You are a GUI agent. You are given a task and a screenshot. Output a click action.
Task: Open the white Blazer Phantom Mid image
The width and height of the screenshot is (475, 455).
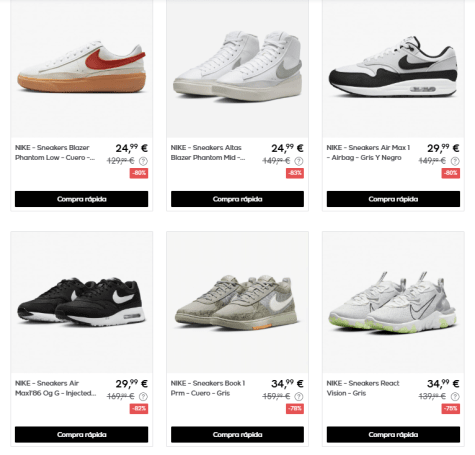(237, 69)
